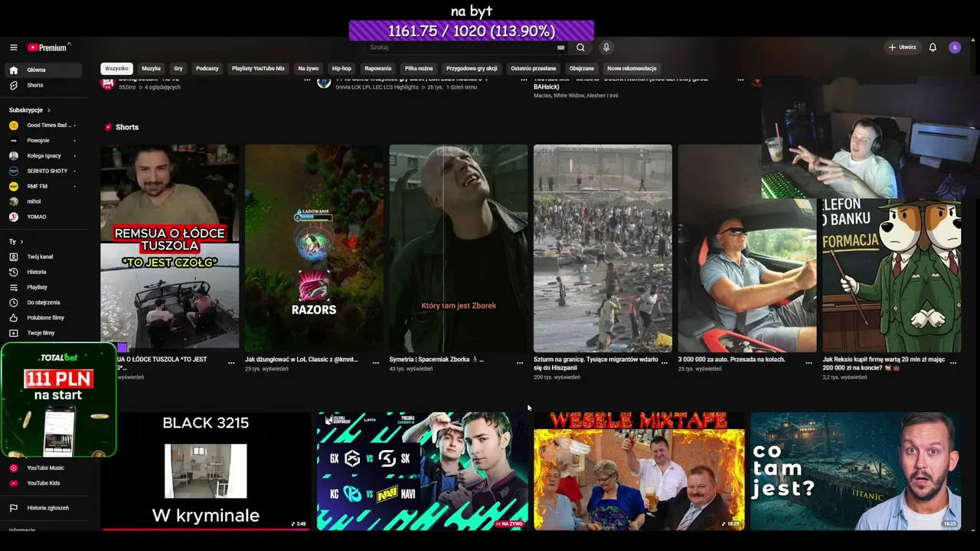Filter the feed by Podcasty
Screen dimensions: 980x551
(x=207, y=68)
